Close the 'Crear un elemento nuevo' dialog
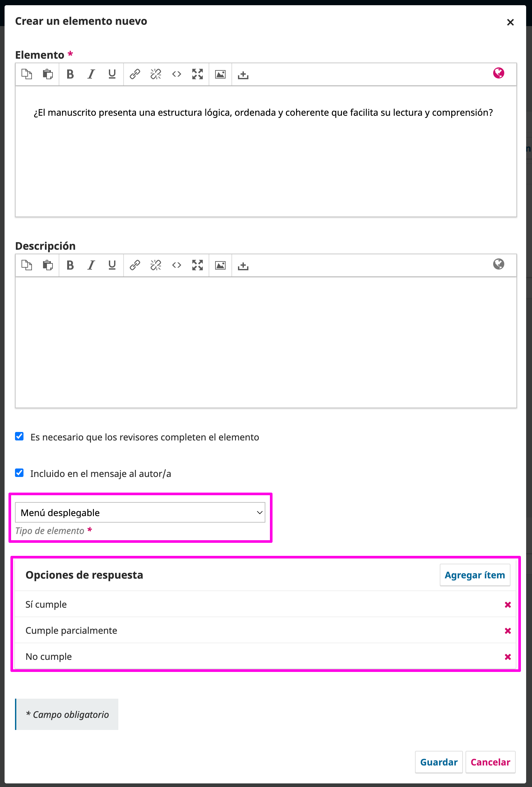 tap(510, 22)
